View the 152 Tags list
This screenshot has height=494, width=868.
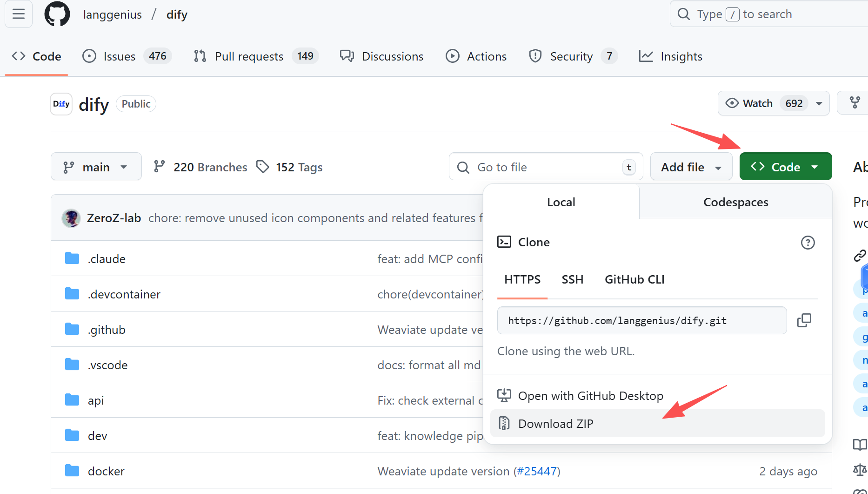point(289,167)
